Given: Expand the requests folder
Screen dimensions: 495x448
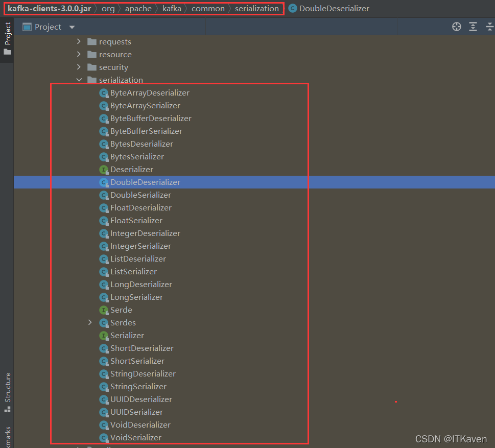Looking at the screenshot, I should point(79,41).
